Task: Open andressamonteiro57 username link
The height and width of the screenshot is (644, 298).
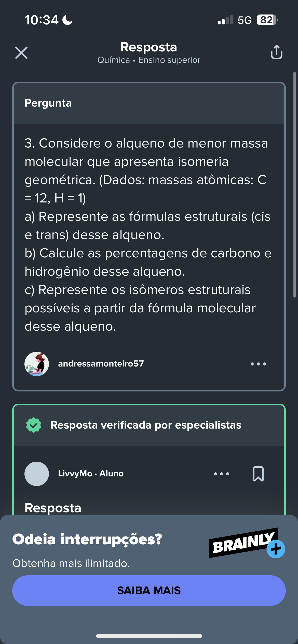Action: click(x=101, y=364)
